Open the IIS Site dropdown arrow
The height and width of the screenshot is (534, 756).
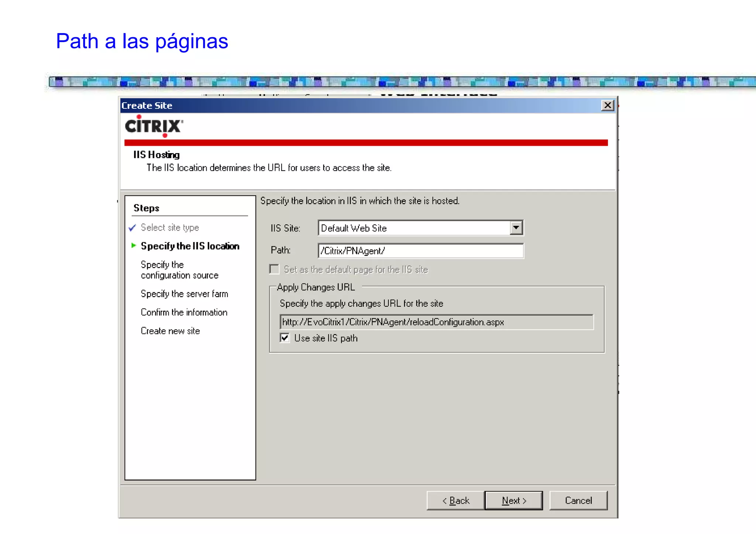tap(516, 228)
